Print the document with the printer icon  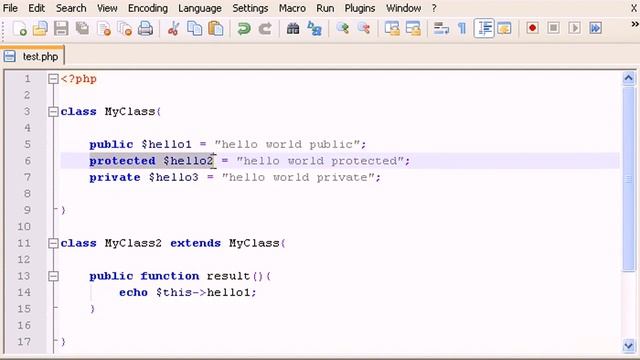pos(145,29)
